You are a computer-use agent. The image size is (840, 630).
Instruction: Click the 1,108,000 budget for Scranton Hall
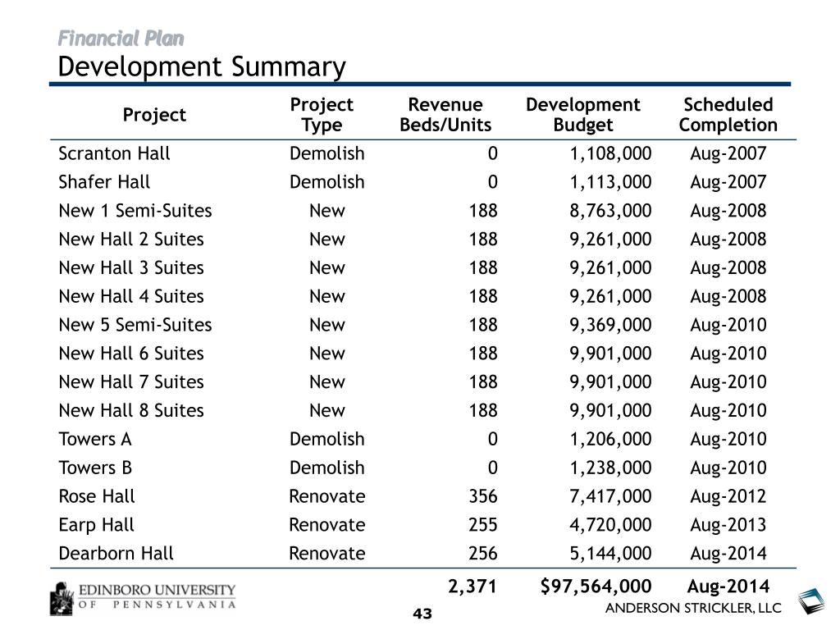point(610,153)
